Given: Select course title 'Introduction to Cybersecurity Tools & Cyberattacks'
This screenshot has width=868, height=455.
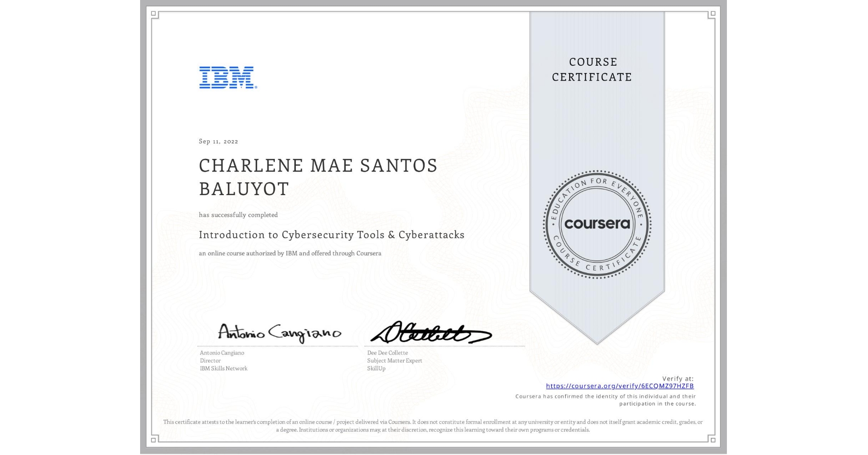Looking at the screenshot, I should (332, 235).
